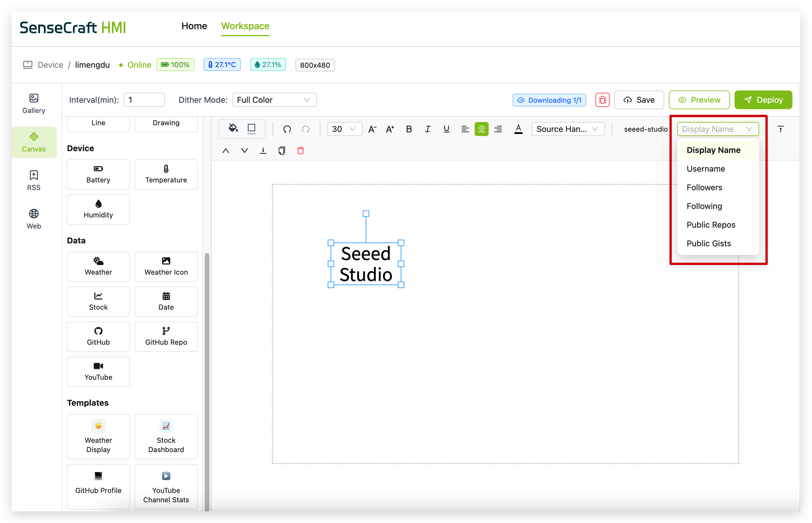Toggle center text alignment
The image size is (812, 523).
(x=481, y=129)
